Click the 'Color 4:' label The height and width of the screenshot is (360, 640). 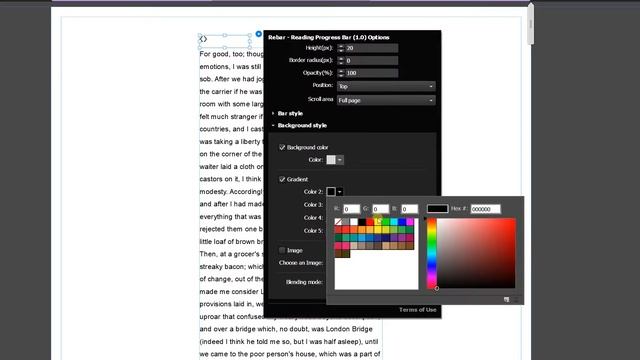point(313,218)
